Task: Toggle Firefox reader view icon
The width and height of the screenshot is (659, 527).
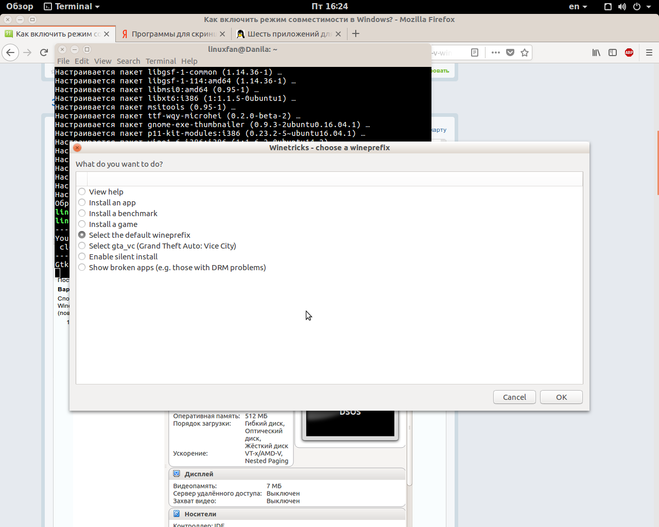Action: [x=474, y=53]
